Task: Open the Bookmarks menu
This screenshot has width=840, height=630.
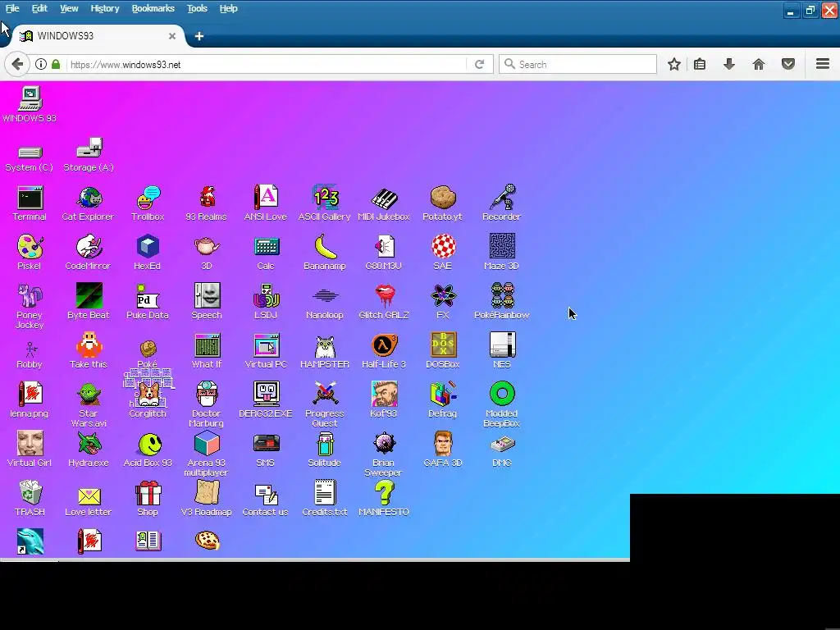Action: click(153, 8)
